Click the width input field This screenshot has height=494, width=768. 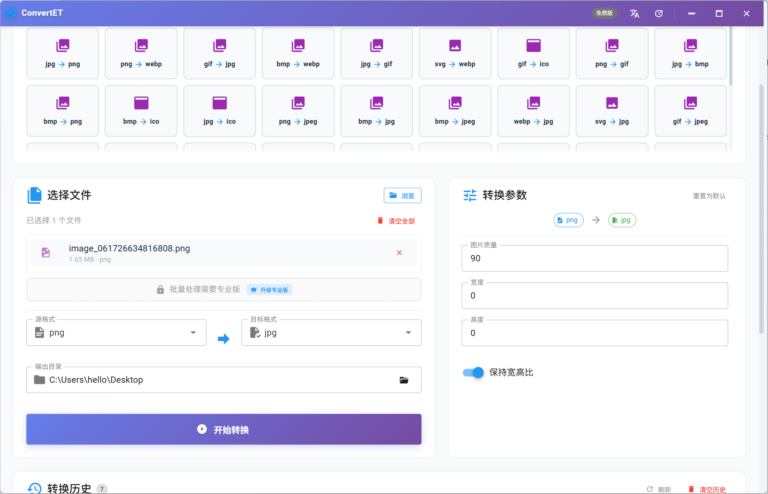[595, 295]
